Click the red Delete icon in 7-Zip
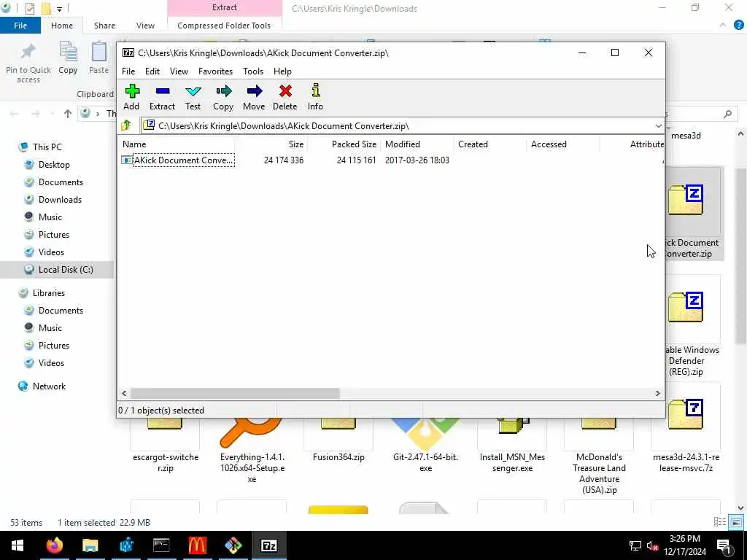This screenshot has width=747, height=560. pos(285,97)
